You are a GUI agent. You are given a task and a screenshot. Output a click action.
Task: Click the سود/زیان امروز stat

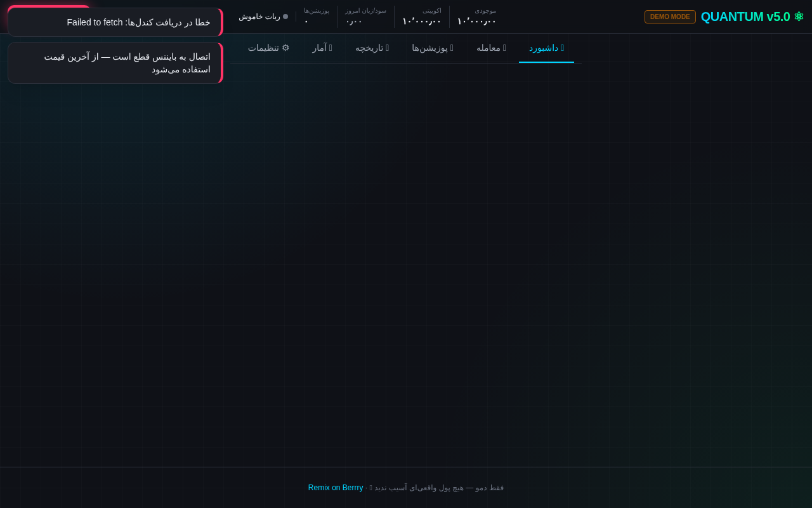pos(365,17)
